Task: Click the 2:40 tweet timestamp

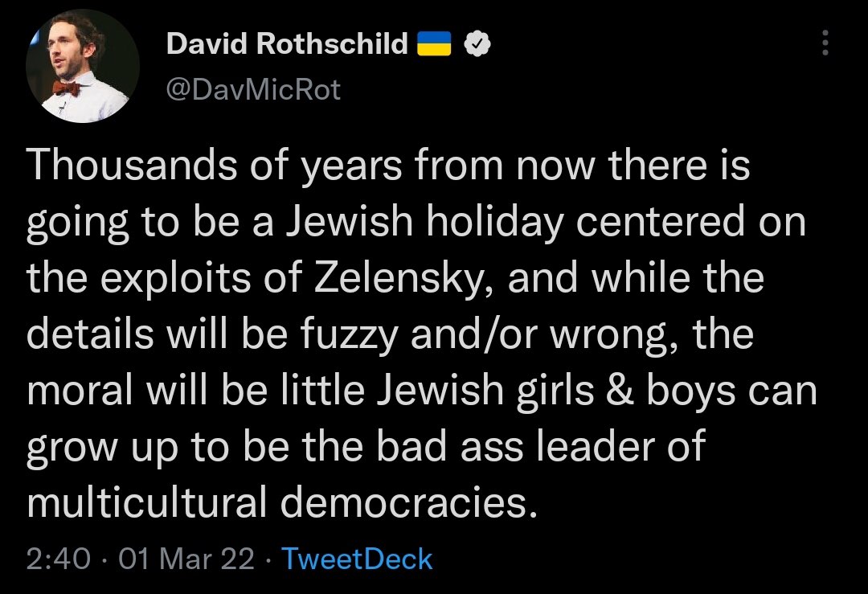Action: tap(58, 559)
